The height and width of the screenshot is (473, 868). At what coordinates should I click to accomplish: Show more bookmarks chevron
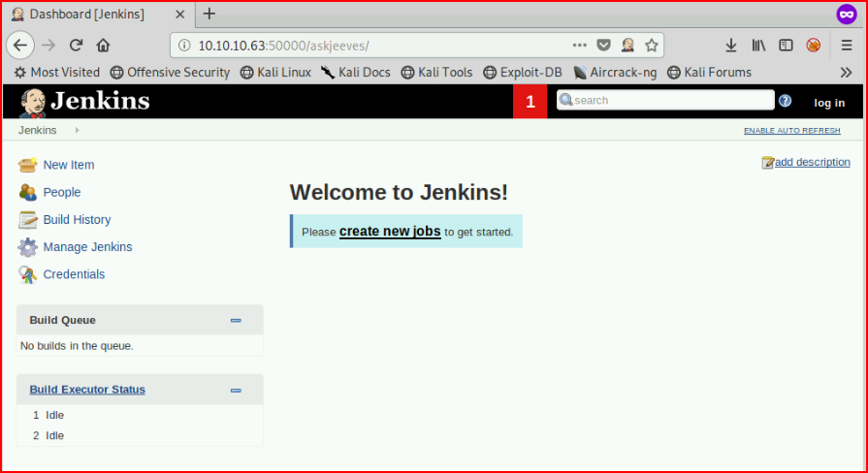pyautogui.click(x=846, y=73)
